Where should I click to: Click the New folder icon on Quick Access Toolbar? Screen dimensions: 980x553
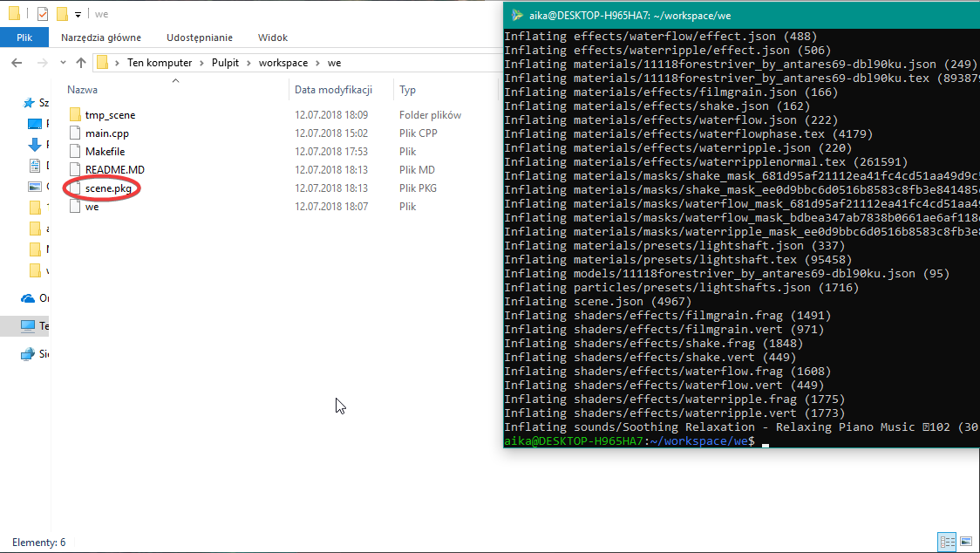click(62, 14)
